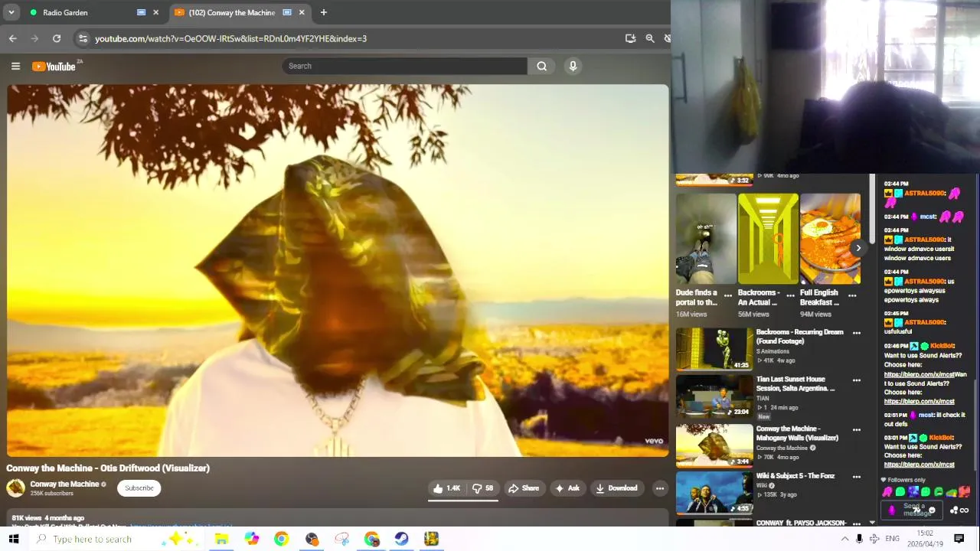This screenshot has height=551, width=980.
Task: Open the zoom magnifier icon in address bar
Action: pos(650,38)
